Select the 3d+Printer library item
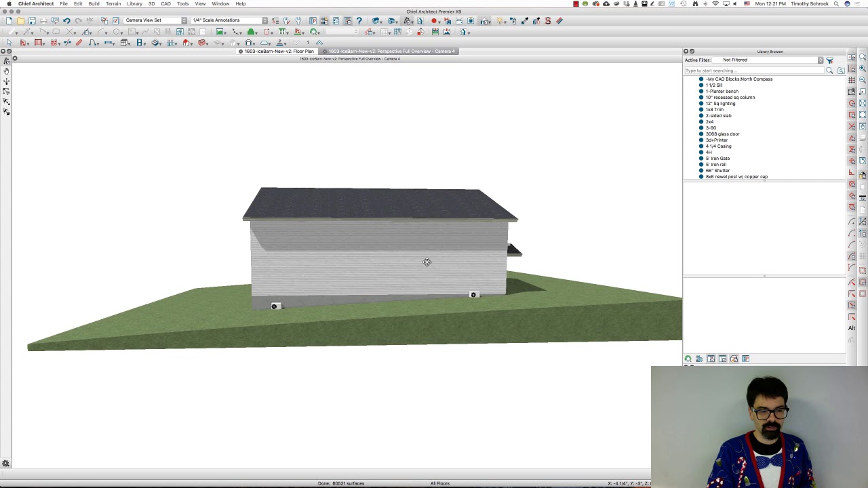The width and height of the screenshot is (868, 488). coord(717,140)
